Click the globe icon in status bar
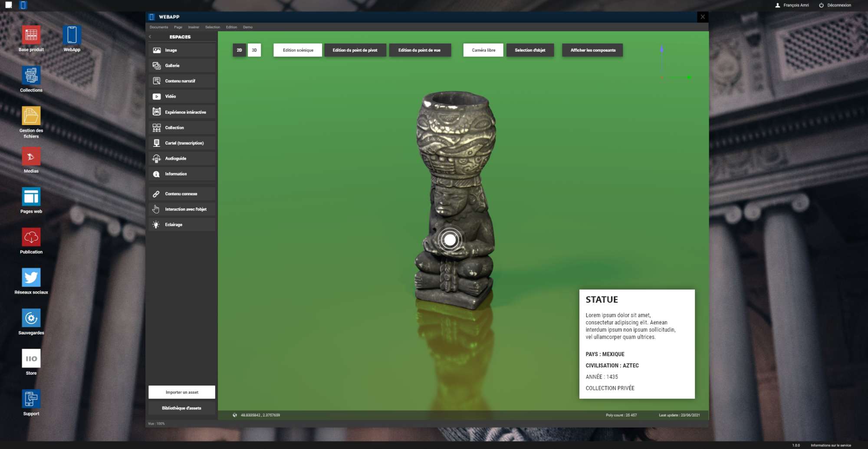 (x=235, y=415)
